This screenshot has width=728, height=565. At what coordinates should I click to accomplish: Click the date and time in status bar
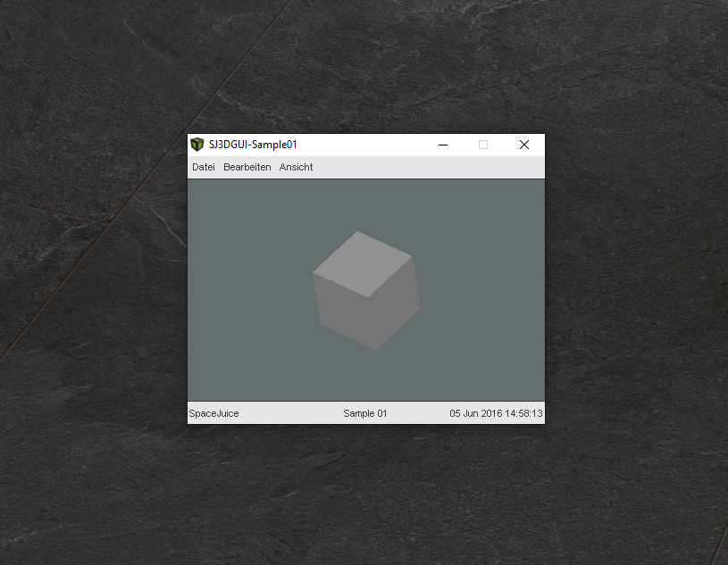click(x=496, y=413)
